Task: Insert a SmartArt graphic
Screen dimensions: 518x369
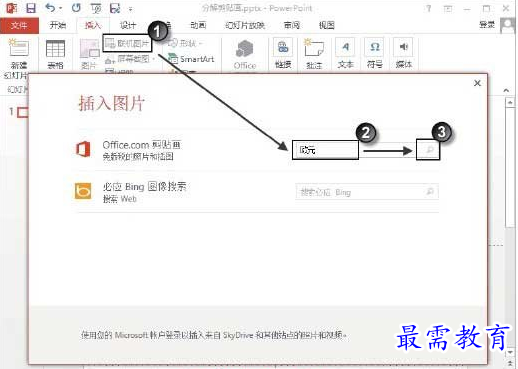Action: (x=191, y=59)
